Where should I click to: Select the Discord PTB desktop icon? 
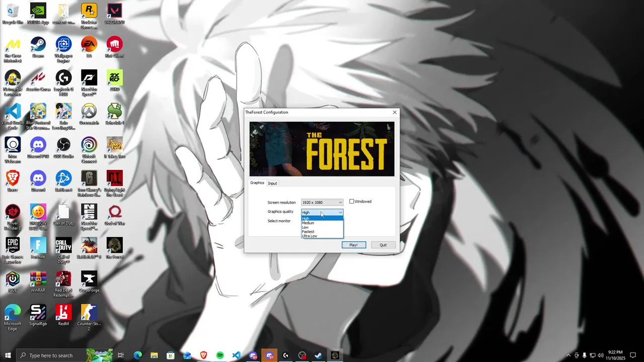(x=38, y=148)
